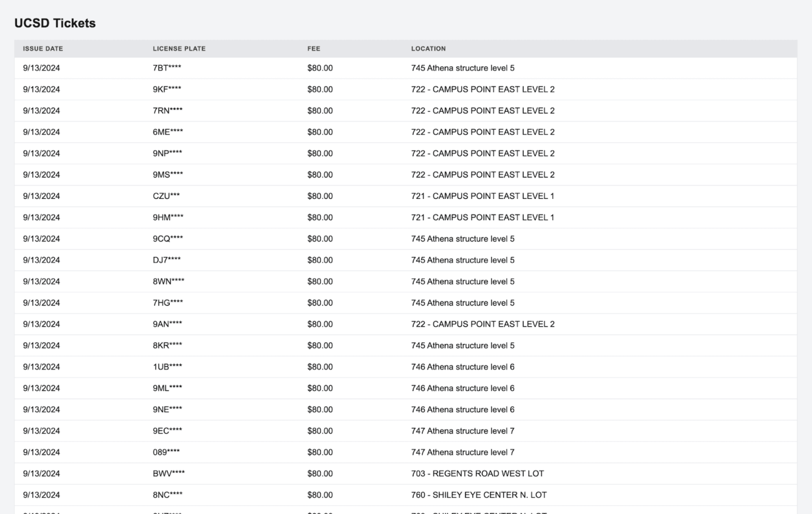Select the UCSD Tickets heading
This screenshot has height=514, width=812.
[55, 23]
